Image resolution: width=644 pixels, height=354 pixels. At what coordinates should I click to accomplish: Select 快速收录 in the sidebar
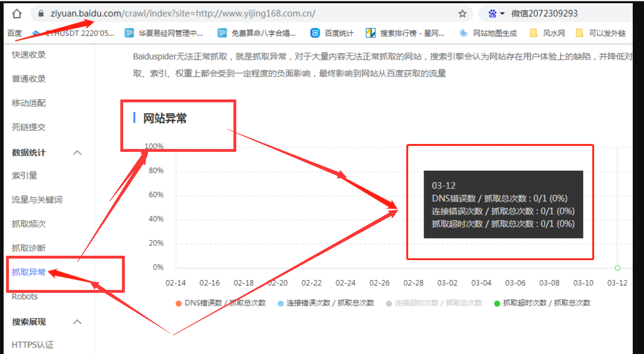tap(29, 55)
